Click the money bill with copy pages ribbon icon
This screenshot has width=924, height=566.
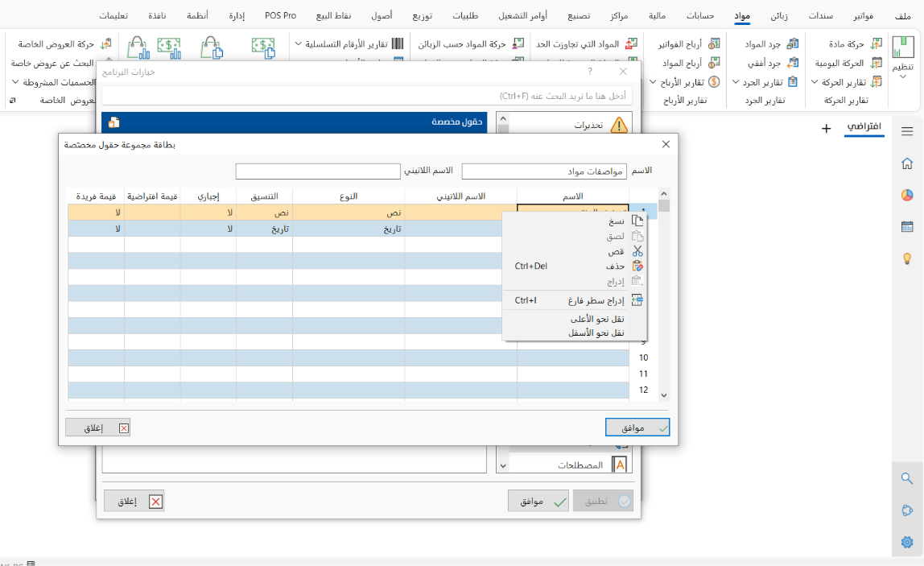point(263,48)
